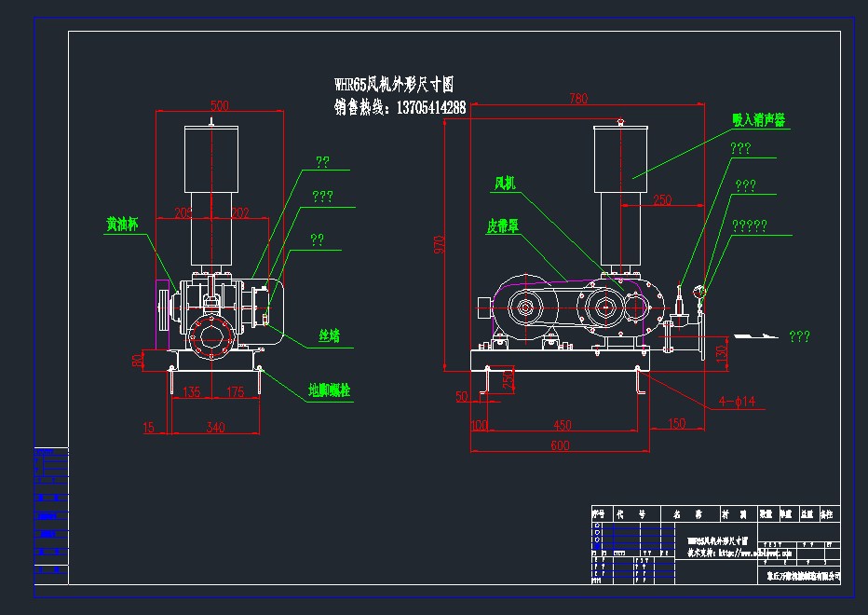Click the large belt pulley in side view
Viewport: 868px width, 615px height.
[x=524, y=308]
